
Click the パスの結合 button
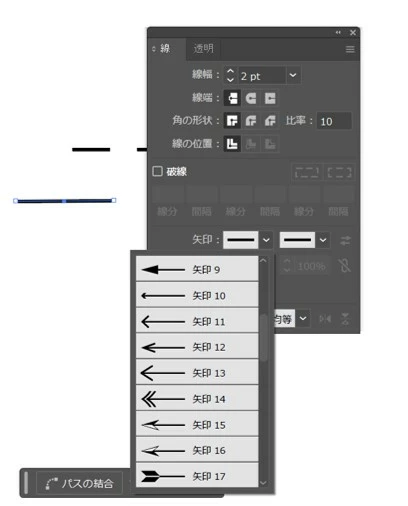point(79,483)
